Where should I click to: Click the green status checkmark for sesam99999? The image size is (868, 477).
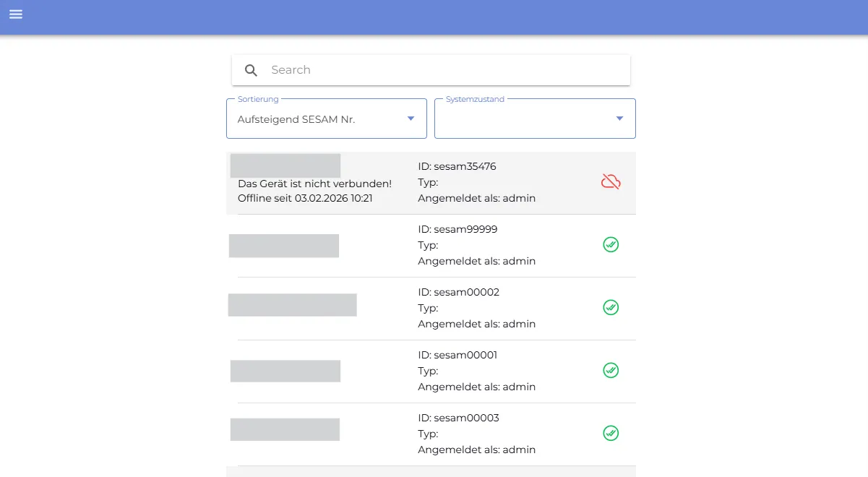click(611, 244)
